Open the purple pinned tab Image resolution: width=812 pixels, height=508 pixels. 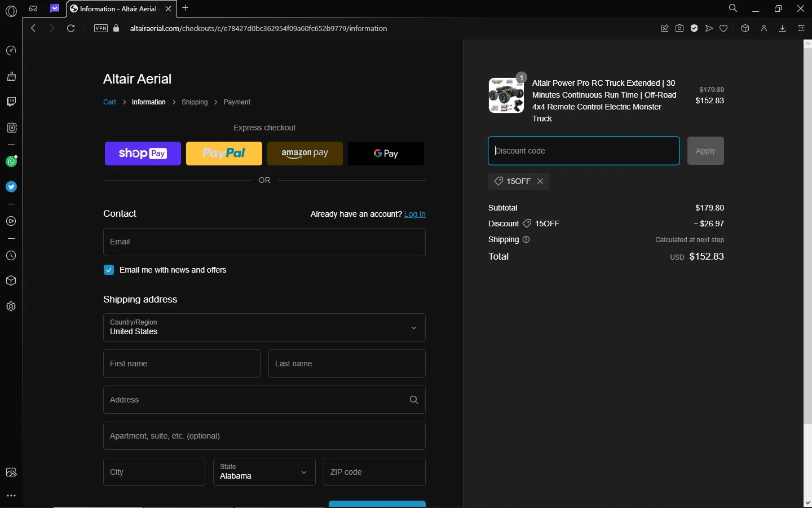pos(55,8)
